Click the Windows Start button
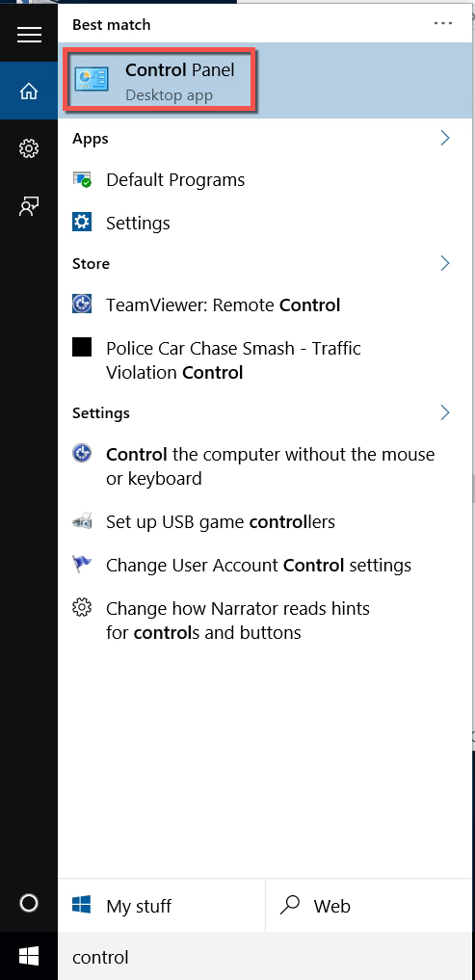This screenshot has height=980, width=475. 29,956
